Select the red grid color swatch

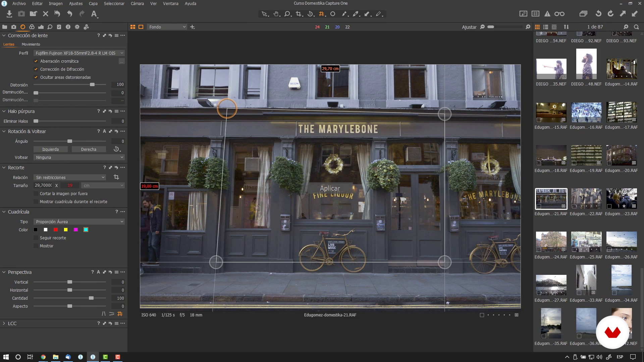pyautogui.click(x=56, y=230)
